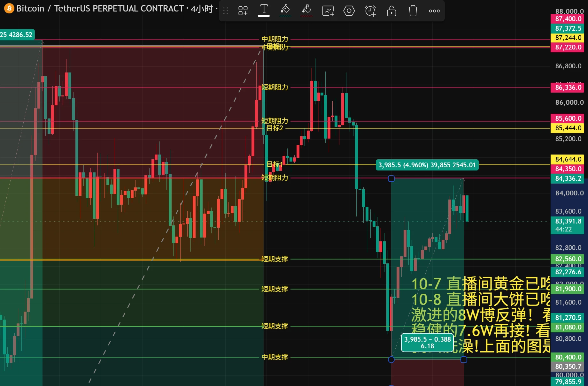Delete the selected drawing with the trash icon
The width and height of the screenshot is (588, 386).
pos(413,11)
